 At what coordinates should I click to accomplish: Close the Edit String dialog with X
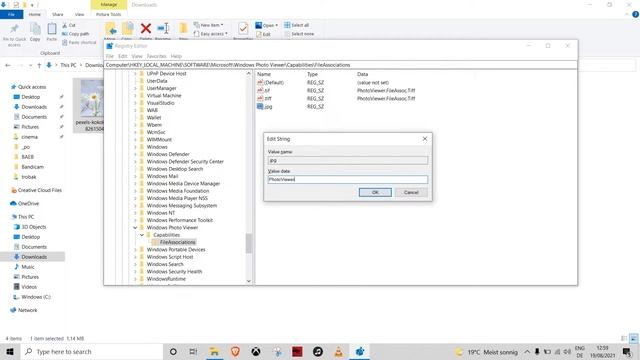(x=425, y=139)
